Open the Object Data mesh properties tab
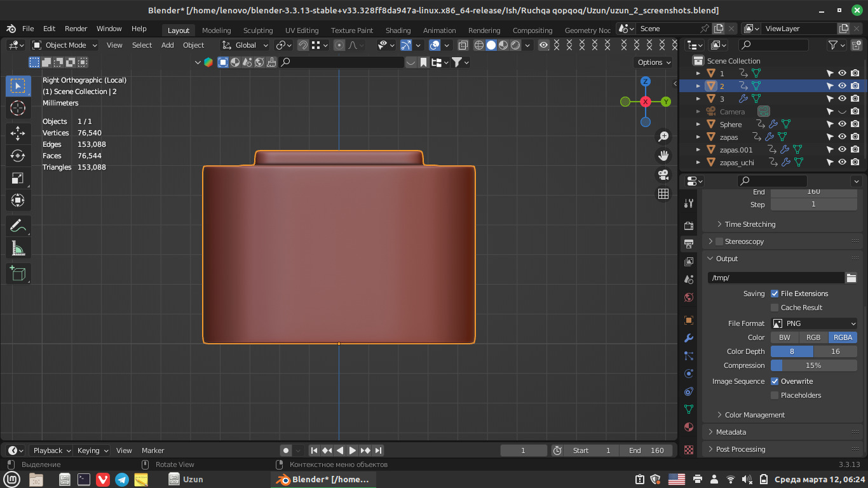Screen dimensions: 868x488 click(689, 409)
